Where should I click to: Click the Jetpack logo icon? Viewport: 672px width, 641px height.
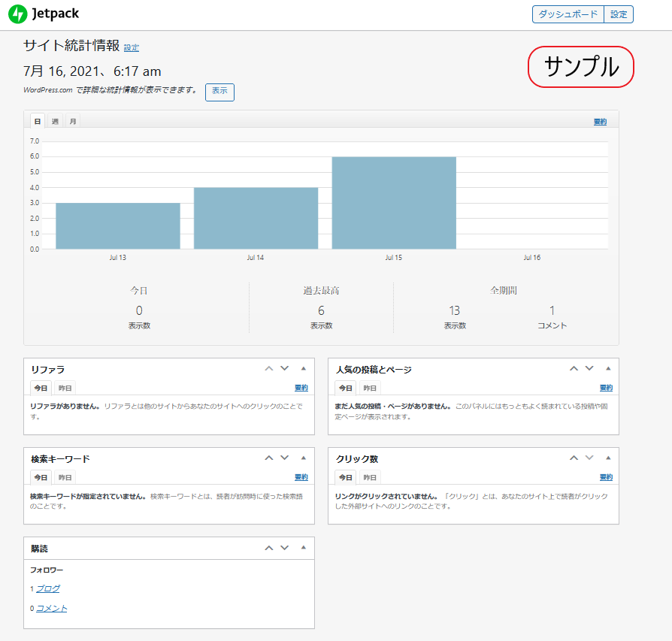point(17,14)
